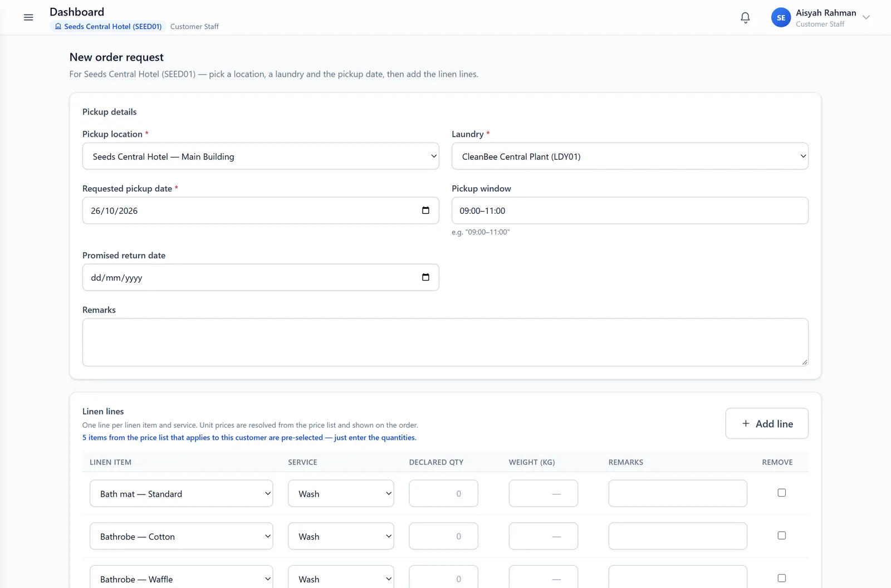Click the Dashboard page title
Screen dimensions: 891x588
tap(77, 12)
